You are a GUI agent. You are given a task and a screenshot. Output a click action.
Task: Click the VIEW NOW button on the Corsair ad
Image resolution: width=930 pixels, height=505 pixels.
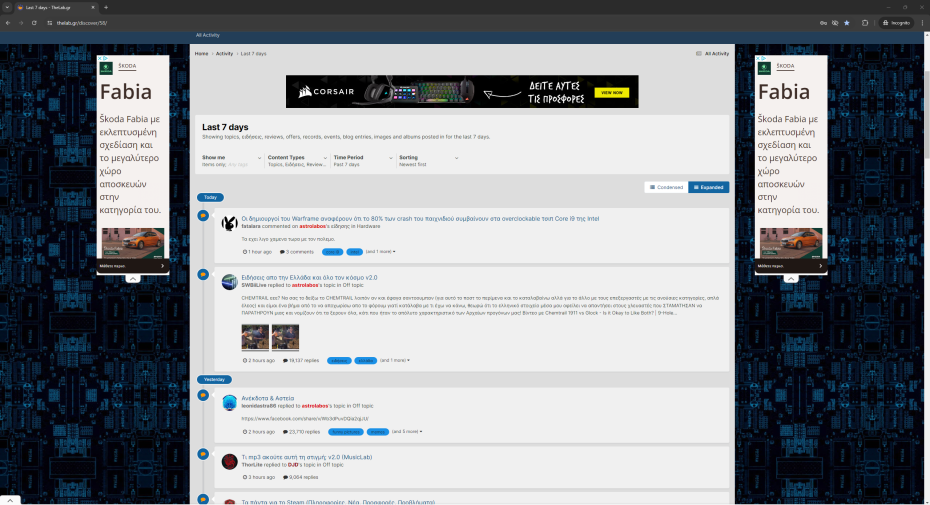(x=611, y=93)
